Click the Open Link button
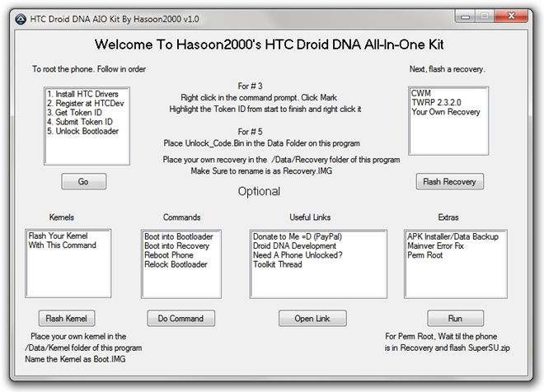Screen dimensions: 544x392 (x=312, y=318)
